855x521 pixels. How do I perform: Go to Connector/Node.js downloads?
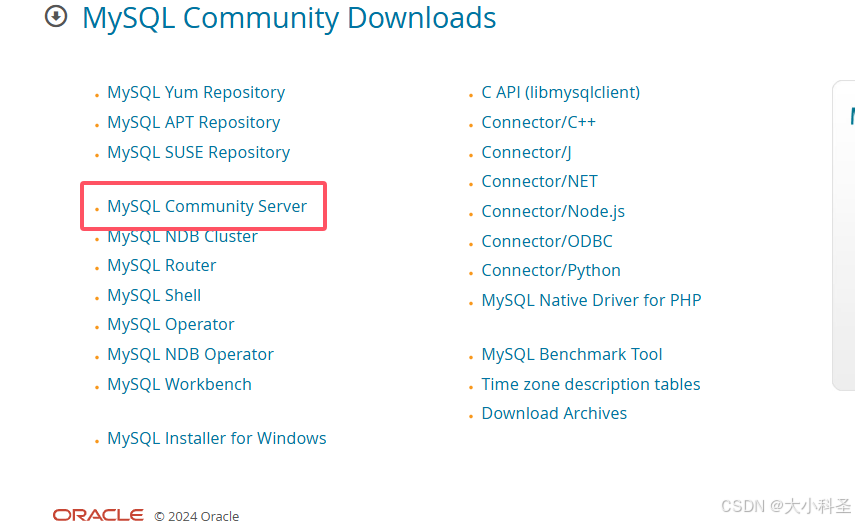[553, 211]
